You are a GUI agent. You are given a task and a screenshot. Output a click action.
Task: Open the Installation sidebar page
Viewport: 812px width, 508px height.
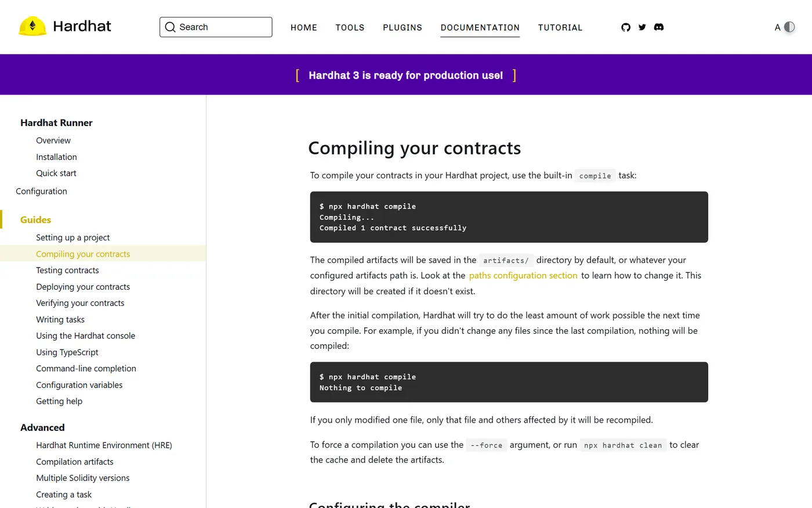[56, 157]
